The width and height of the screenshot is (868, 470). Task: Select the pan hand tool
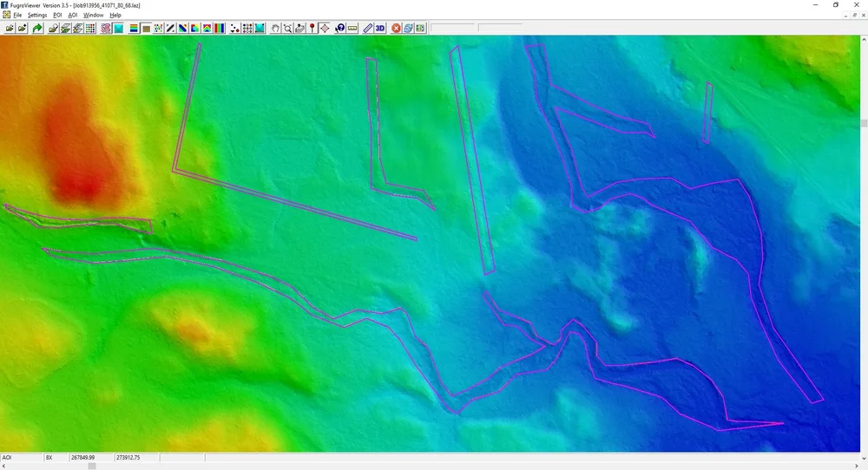point(275,29)
